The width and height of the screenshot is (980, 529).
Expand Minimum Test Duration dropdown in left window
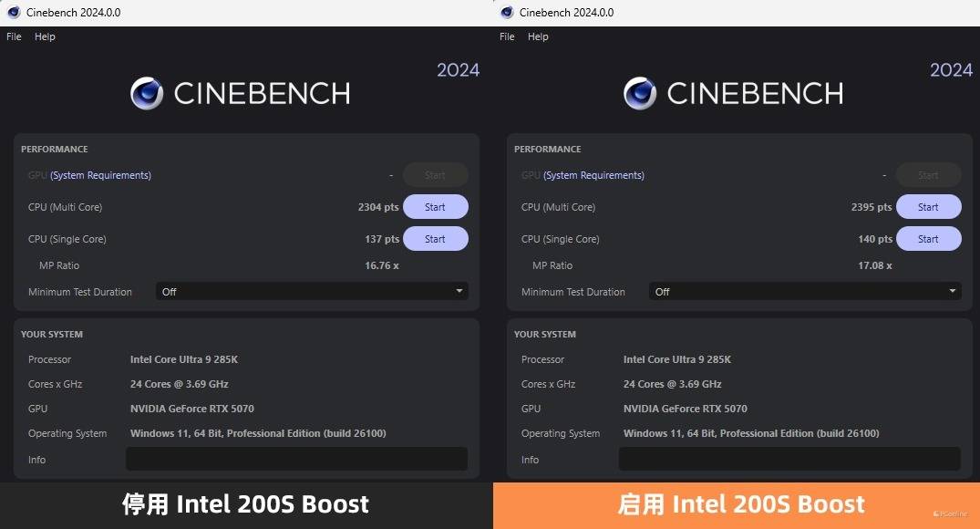(x=312, y=291)
